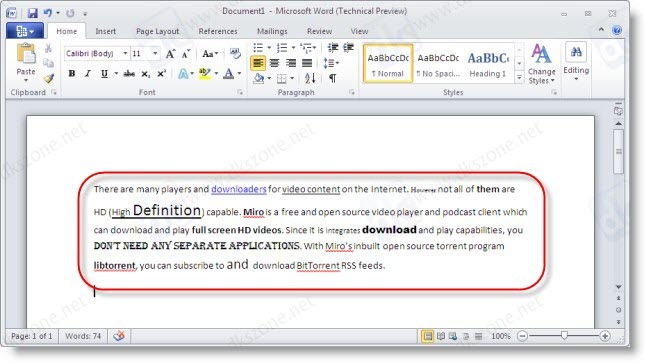Apply superscript formatting
646x363 pixels.
click(162, 73)
